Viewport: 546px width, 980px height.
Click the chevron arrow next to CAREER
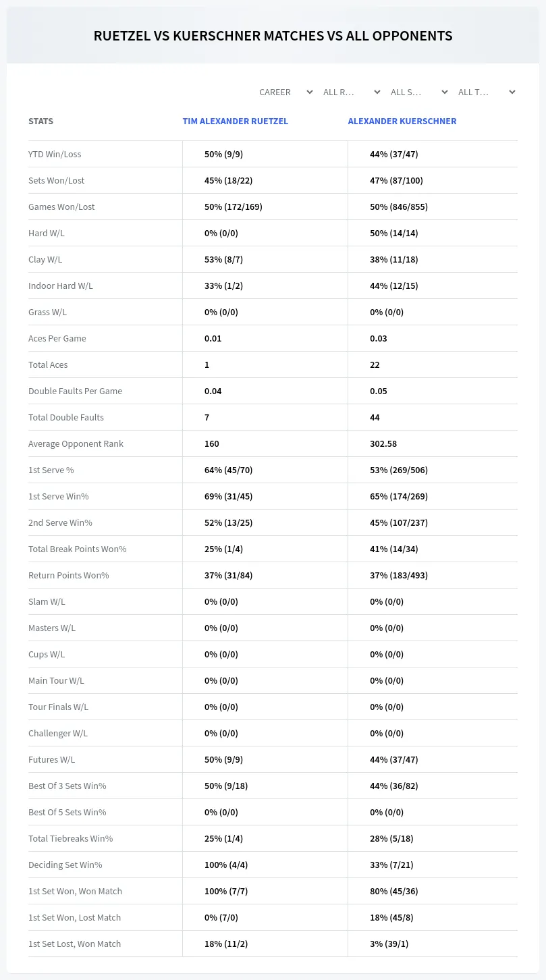(309, 92)
